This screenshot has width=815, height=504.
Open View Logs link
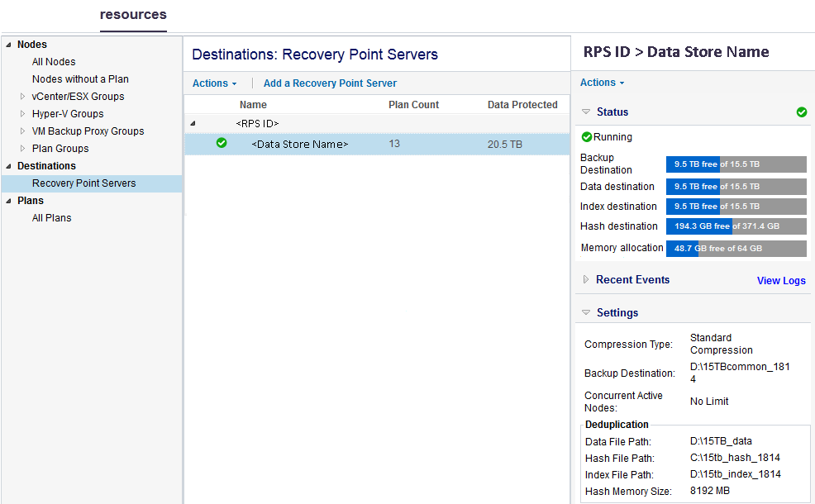(780, 281)
